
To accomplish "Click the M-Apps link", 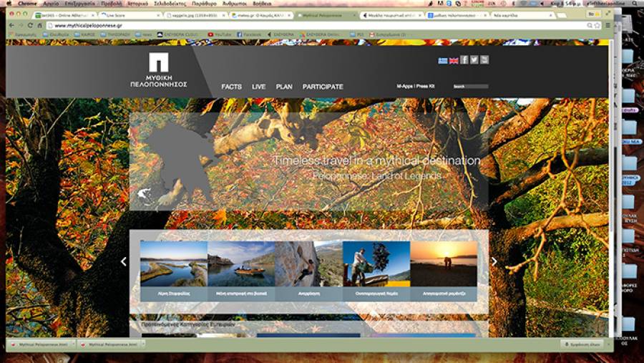I will tap(405, 87).
